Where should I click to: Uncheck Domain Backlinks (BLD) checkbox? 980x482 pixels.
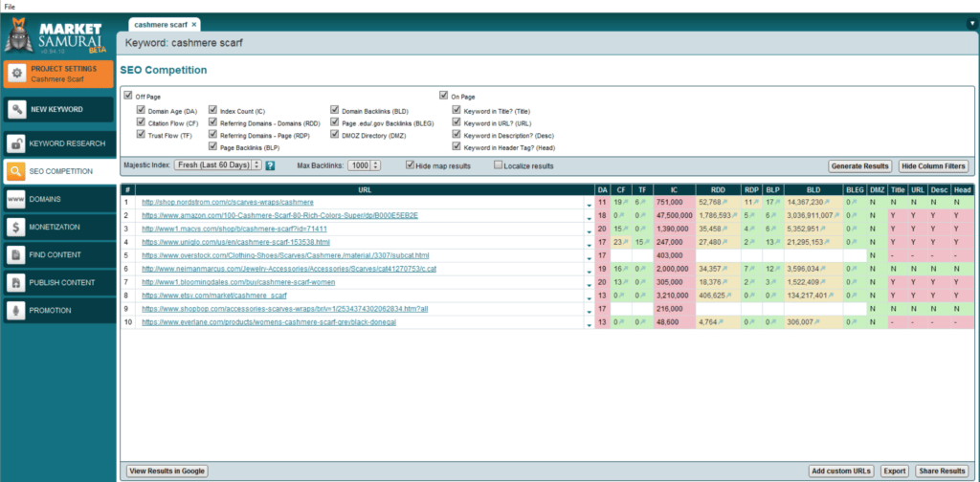tap(334, 111)
